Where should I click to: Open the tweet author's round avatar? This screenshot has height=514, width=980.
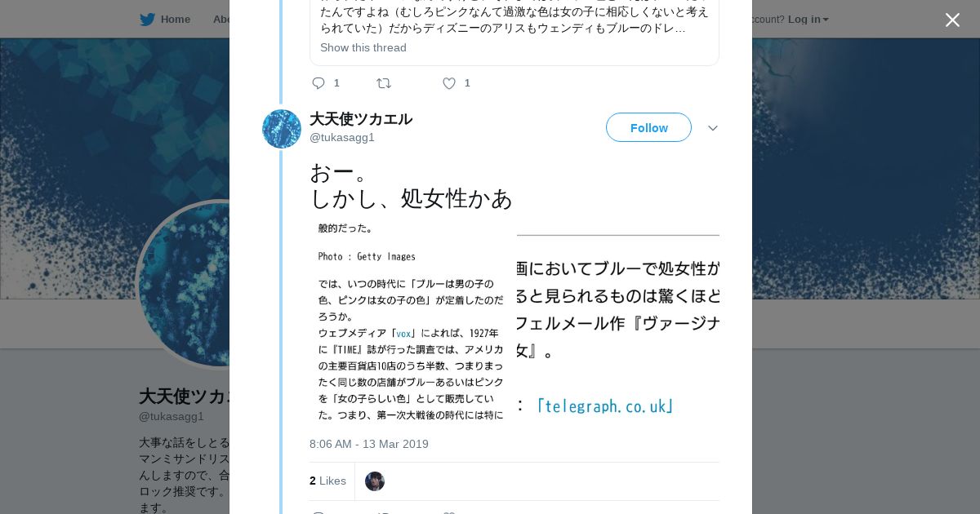[x=282, y=129]
